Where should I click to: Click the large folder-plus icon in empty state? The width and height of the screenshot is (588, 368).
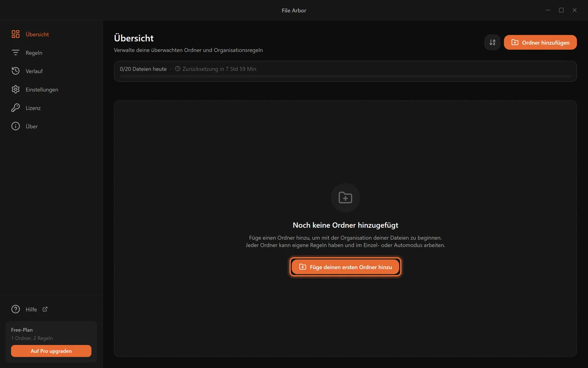345,198
